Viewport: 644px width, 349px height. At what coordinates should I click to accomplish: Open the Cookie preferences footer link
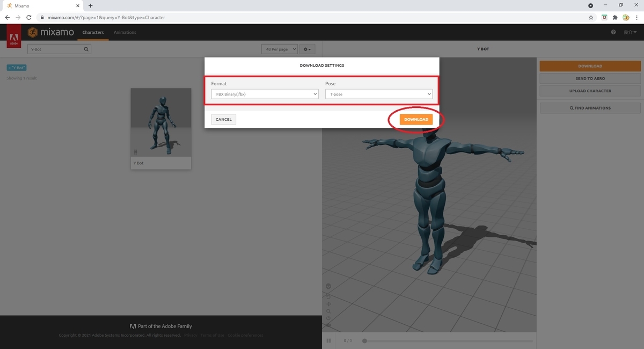tap(245, 335)
